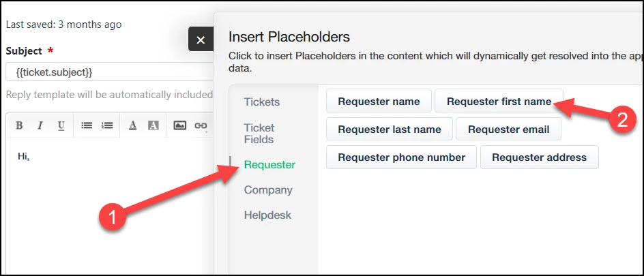644x276 pixels.
Task: Apply bold formatting in editor toolbar
Action: point(19,125)
